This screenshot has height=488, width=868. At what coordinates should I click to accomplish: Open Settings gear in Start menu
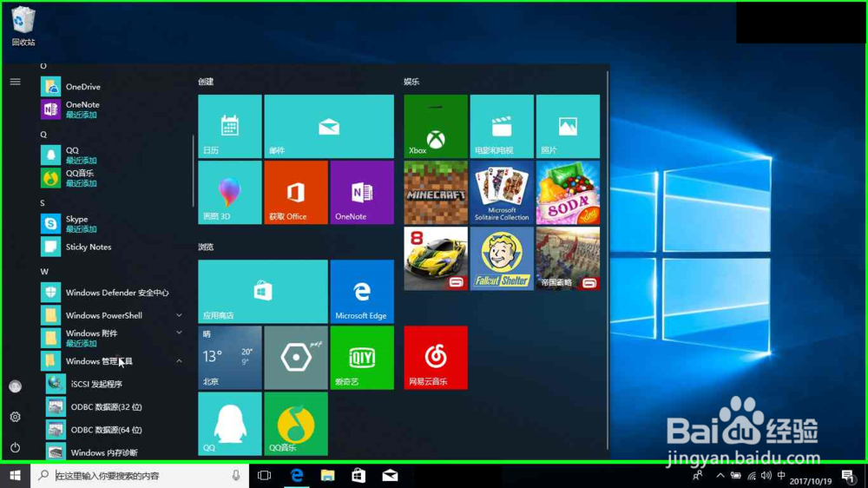pos(16,417)
